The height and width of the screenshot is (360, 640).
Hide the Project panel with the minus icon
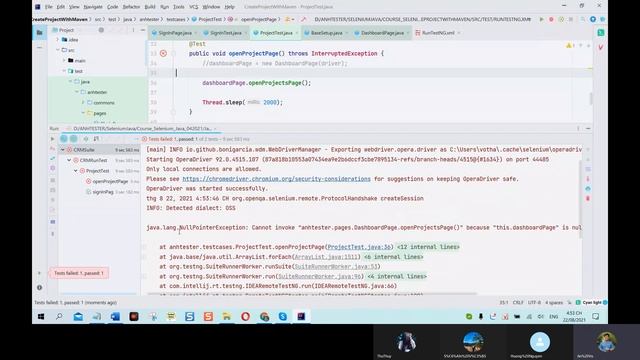coord(143,30)
